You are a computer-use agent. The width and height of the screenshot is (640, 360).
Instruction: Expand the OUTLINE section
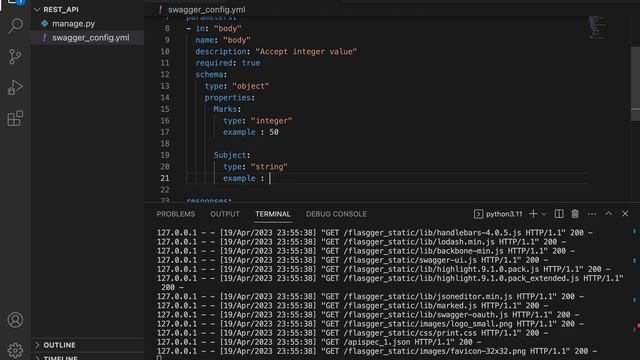59,345
